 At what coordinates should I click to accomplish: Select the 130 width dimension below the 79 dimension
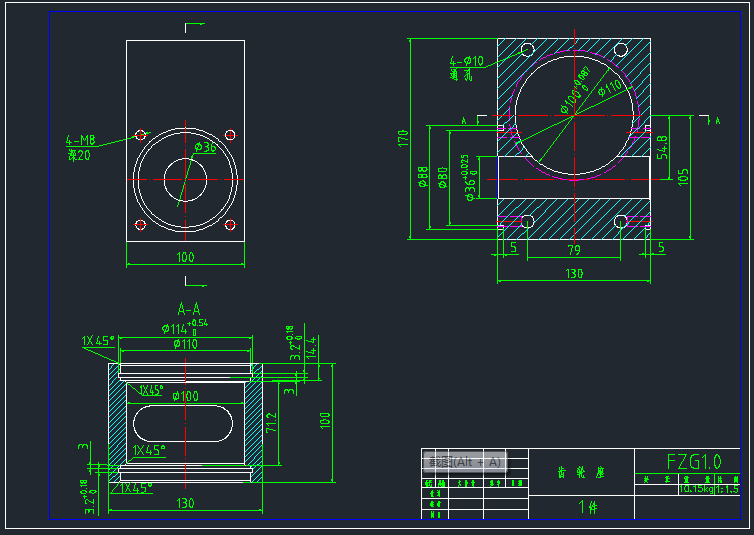(x=574, y=274)
